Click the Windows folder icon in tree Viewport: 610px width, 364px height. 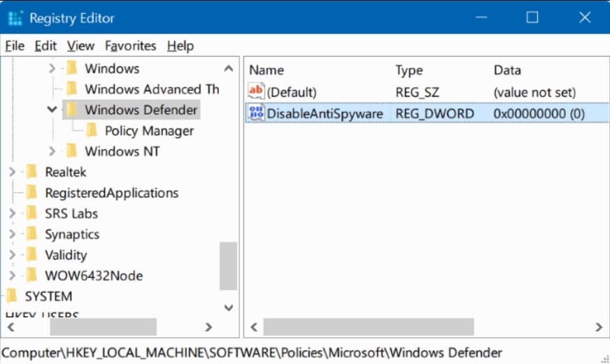[72, 68]
